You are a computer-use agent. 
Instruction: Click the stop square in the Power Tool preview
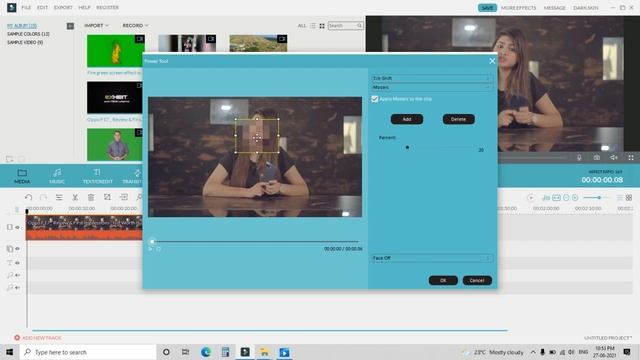[158, 249]
